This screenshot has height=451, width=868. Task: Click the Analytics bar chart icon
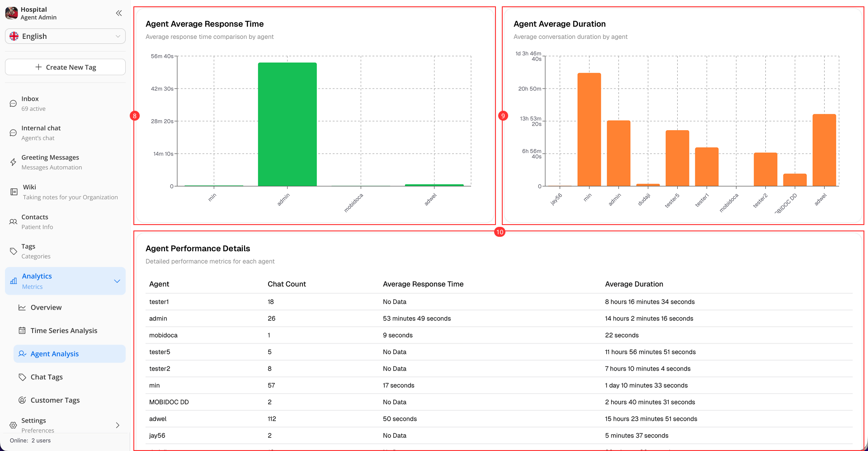click(x=14, y=281)
